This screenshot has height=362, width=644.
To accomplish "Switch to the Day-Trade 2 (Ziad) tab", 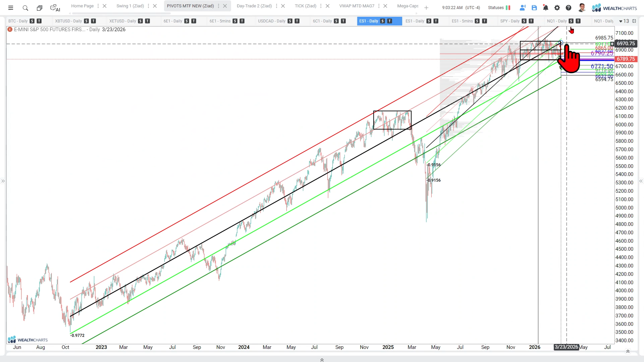I will 254,6.
